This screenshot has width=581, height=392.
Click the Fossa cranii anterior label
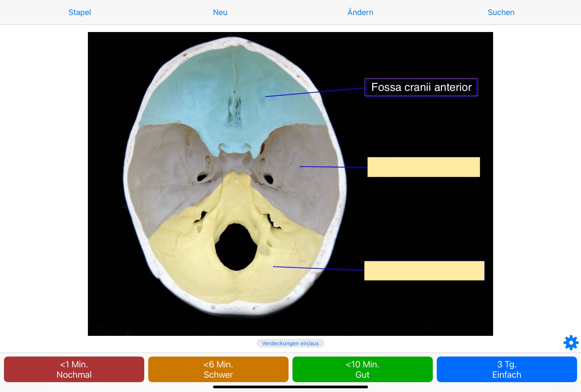[421, 87]
